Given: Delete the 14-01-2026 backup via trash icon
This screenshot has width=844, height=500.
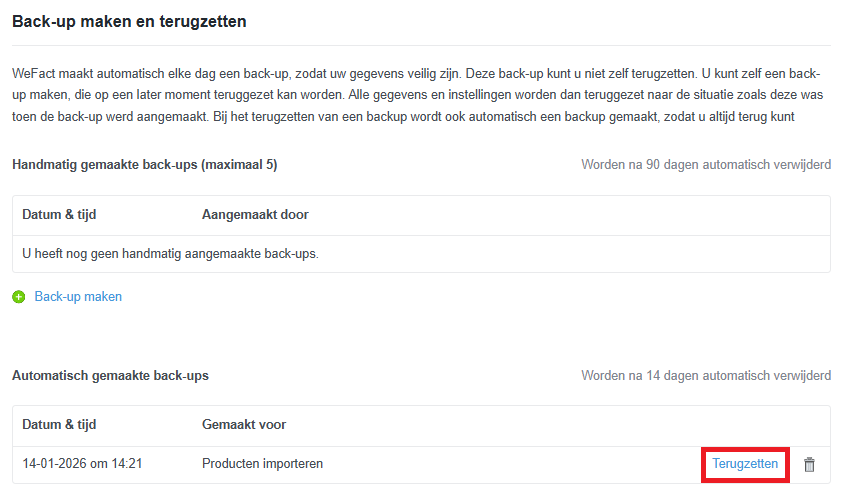Looking at the screenshot, I should [810, 465].
